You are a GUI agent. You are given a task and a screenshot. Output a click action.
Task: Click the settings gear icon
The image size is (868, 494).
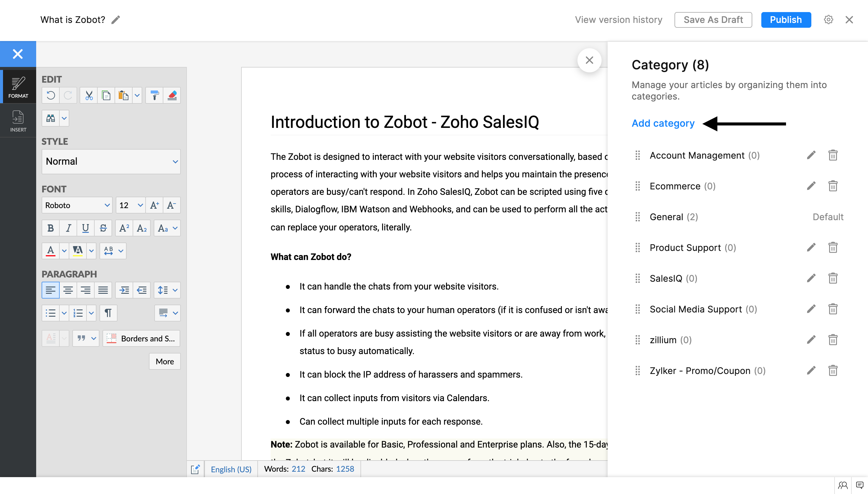(x=828, y=20)
